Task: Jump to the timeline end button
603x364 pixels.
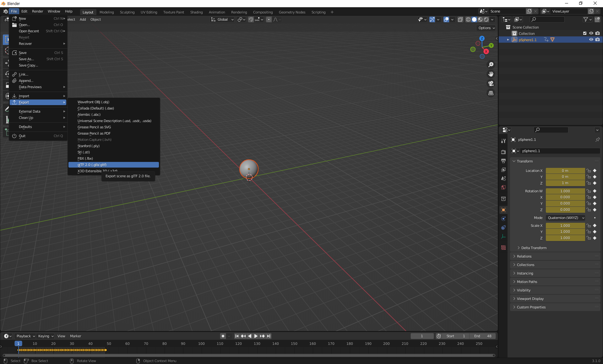Action: pyautogui.click(x=269, y=336)
